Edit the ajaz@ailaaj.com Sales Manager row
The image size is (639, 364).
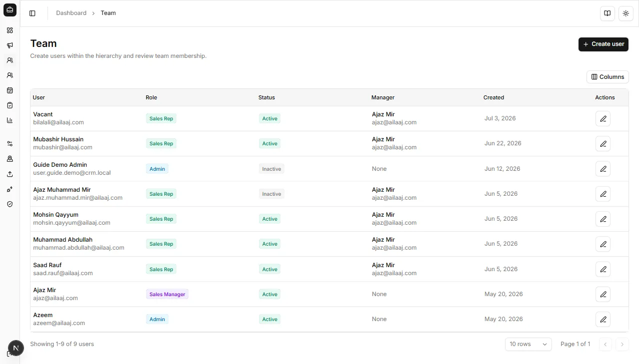click(603, 294)
